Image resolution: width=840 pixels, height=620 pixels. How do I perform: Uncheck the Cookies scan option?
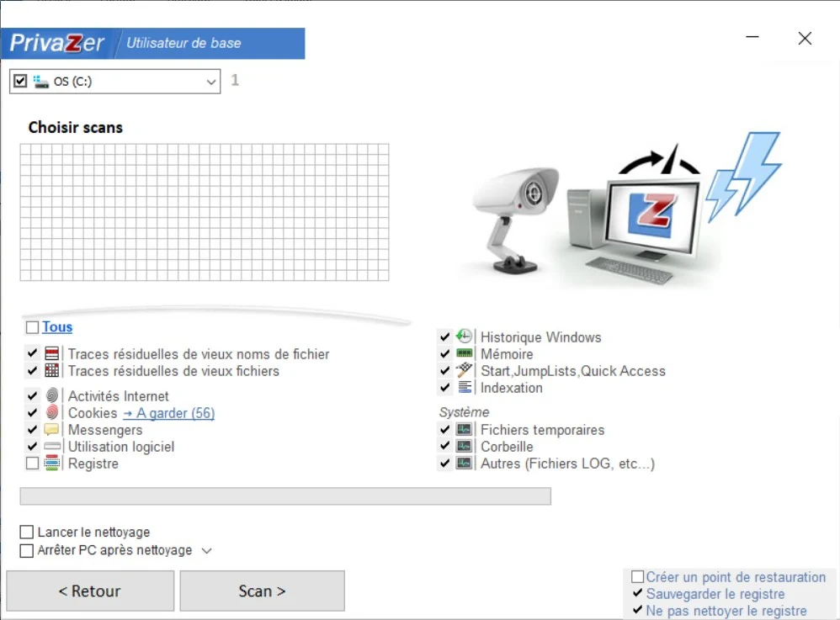coord(32,412)
